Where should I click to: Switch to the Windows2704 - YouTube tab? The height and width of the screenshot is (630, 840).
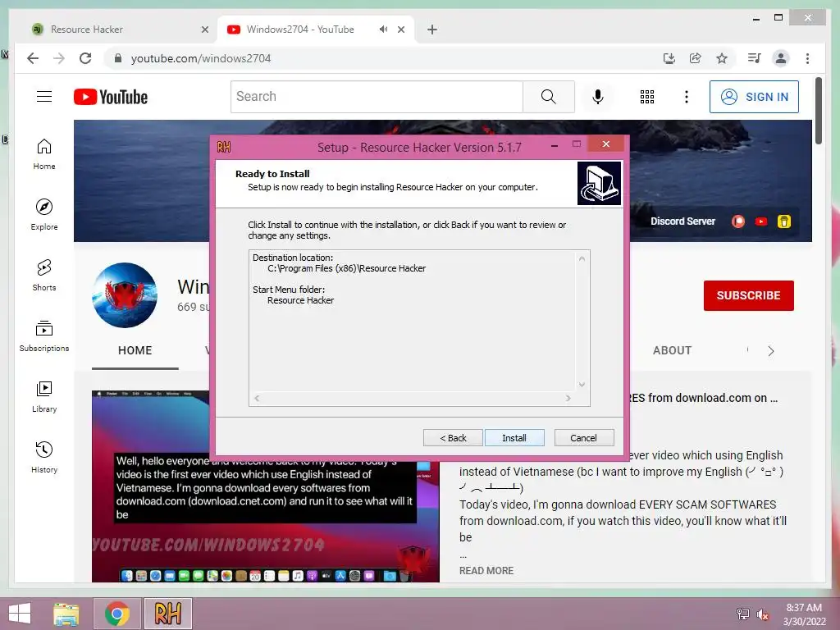pyautogui.click(x=316, y=30)
